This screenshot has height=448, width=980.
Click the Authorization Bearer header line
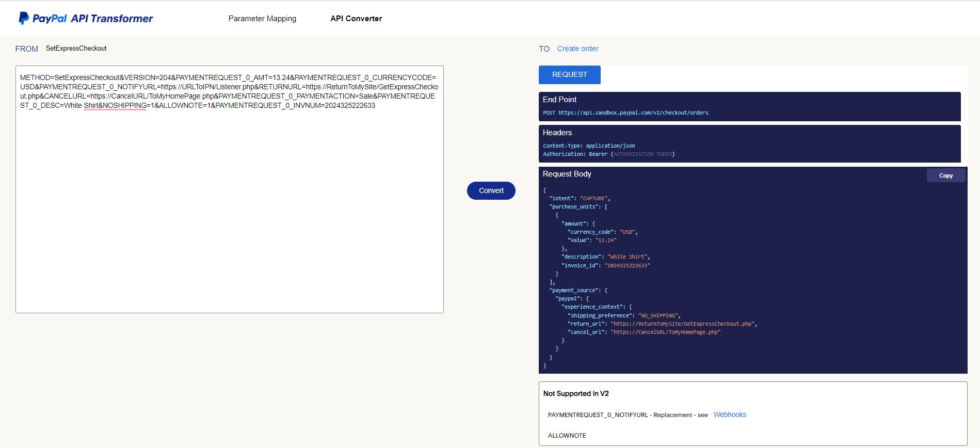point(608,154)
